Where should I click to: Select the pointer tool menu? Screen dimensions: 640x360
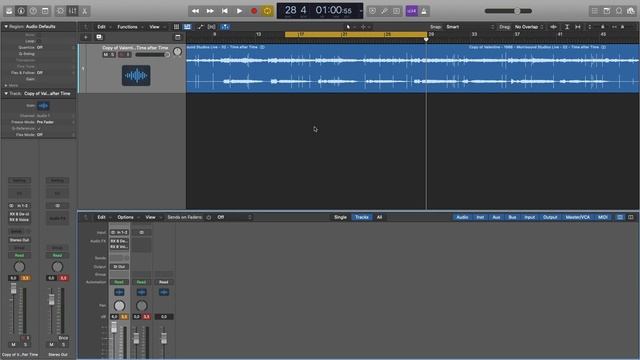349,27
